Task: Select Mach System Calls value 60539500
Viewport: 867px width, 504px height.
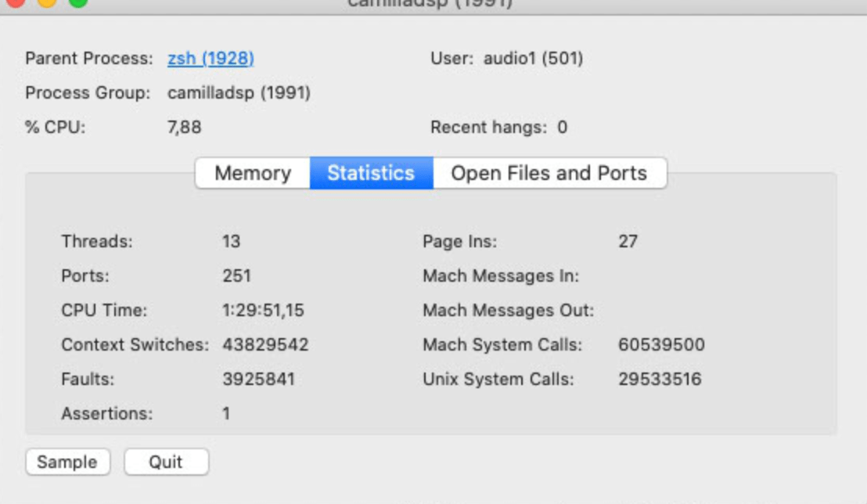Action: tap(661, 344)
